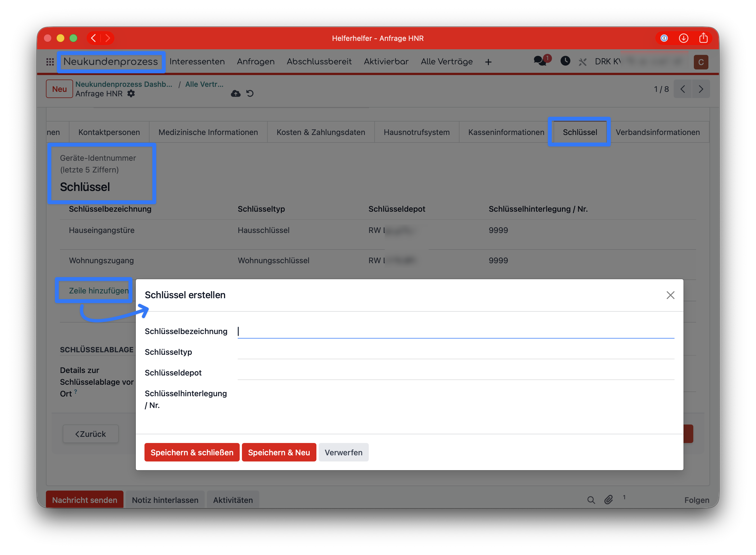Image resolution: width=756 pixels, height=555 pixels.
Task: Click the cloud save icon
Action: (x=236, y=94)
